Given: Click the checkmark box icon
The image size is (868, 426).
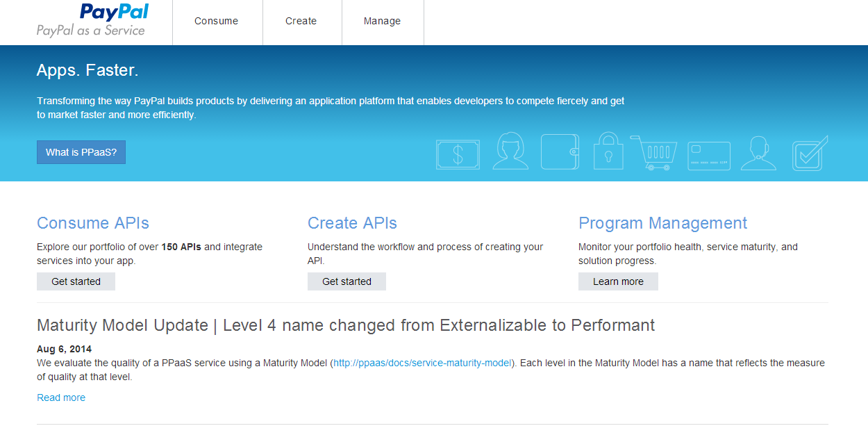Looking at the screenshot, I should pyautogui.click(x=810, y=153).
